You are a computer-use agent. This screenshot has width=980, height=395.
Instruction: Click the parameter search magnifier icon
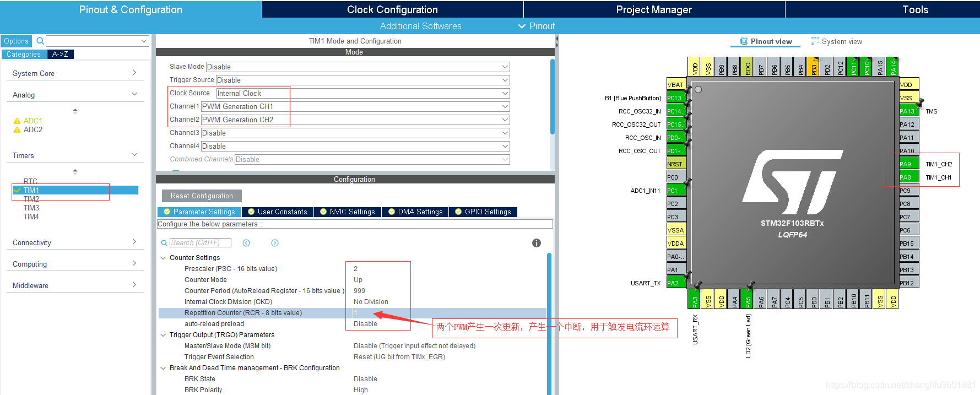point(164,243)
